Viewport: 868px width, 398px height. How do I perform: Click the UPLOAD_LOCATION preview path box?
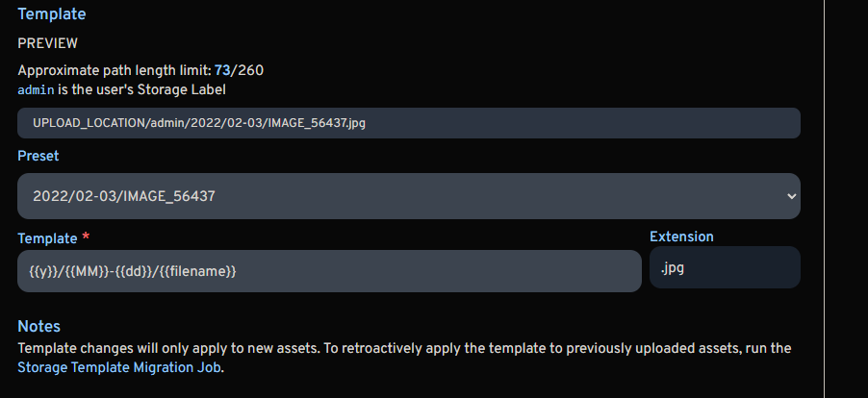(408, 123)
